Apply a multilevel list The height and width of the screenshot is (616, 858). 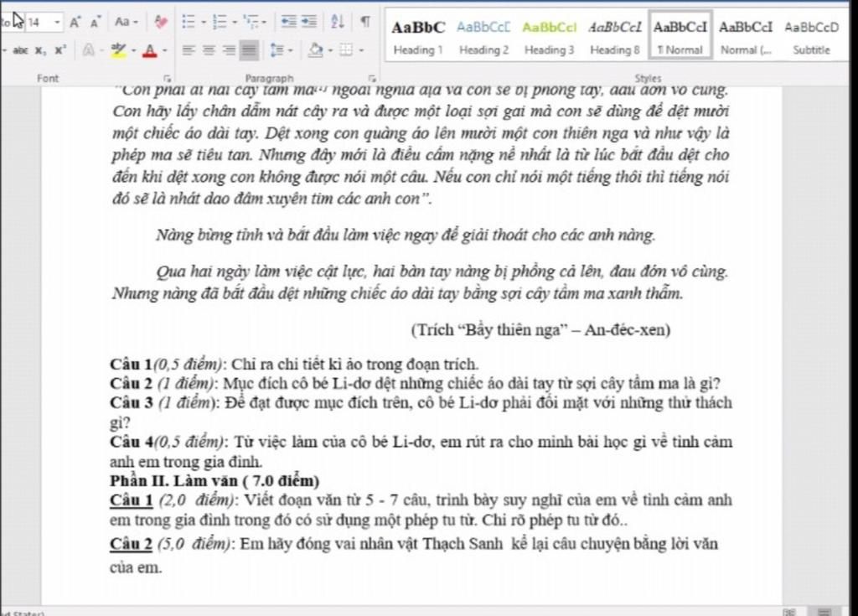(251, 22)
